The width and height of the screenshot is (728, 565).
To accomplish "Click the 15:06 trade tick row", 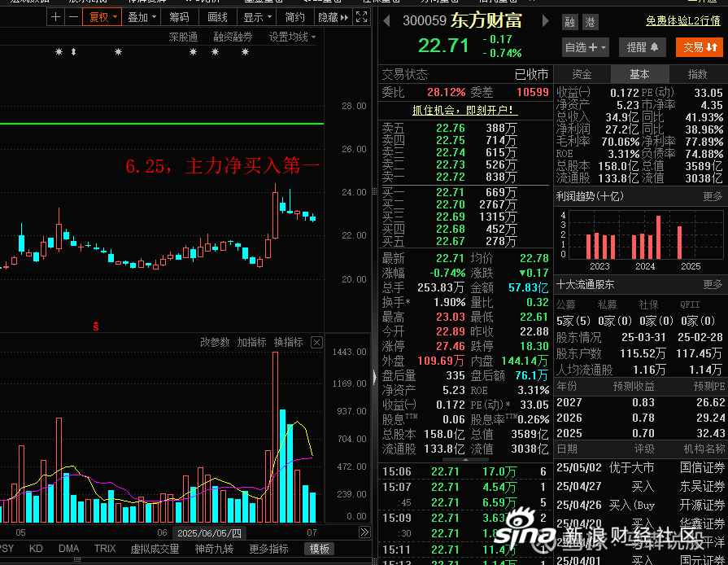I will (x=465, y=471).
